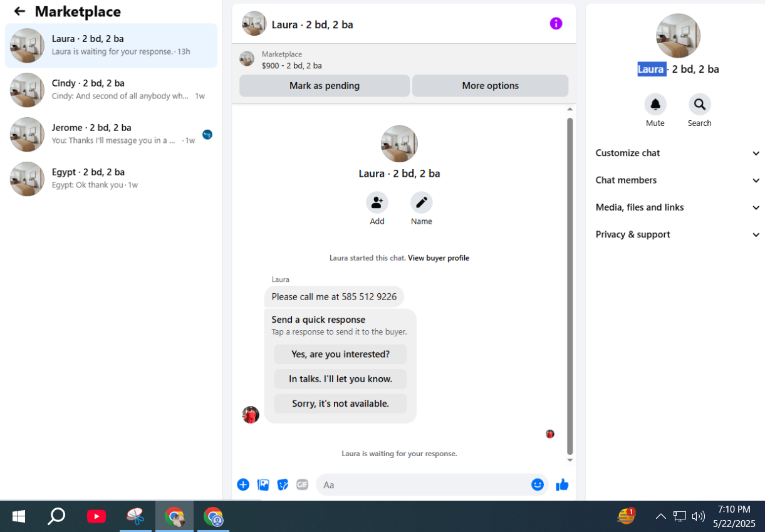Open Windows Start menu

pos(19,516)
